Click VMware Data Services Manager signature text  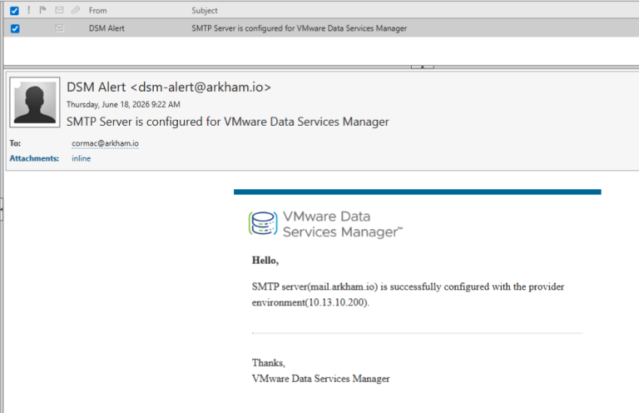point(321,379)
